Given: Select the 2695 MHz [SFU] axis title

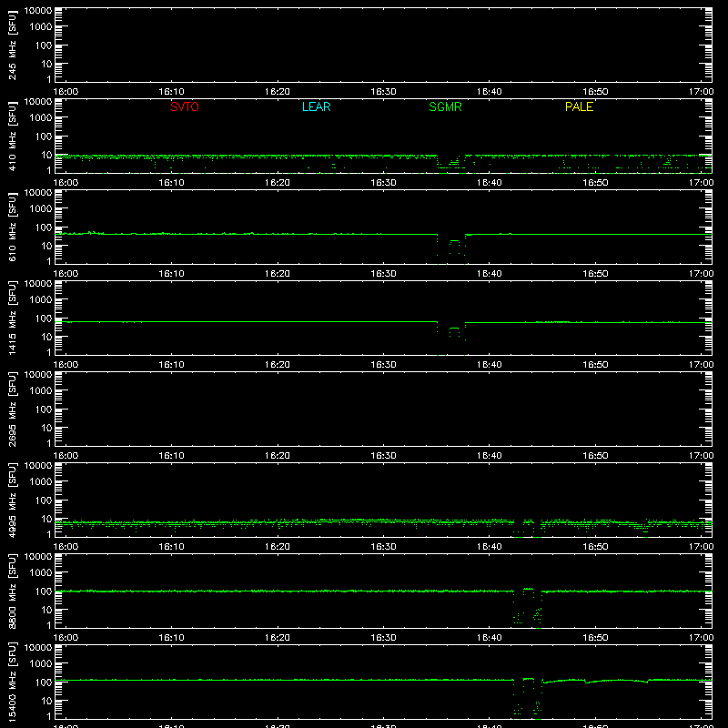Looking at the screenshot, I should pos(12,409).
